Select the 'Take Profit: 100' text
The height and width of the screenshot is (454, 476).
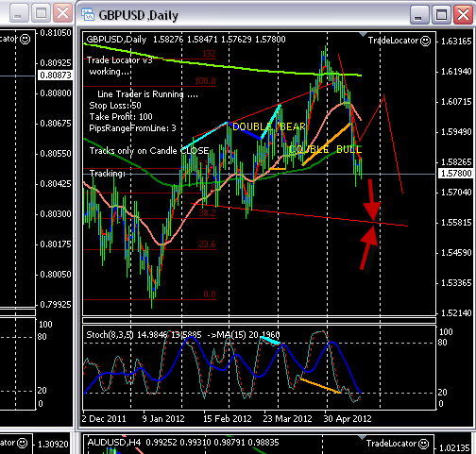121,117
